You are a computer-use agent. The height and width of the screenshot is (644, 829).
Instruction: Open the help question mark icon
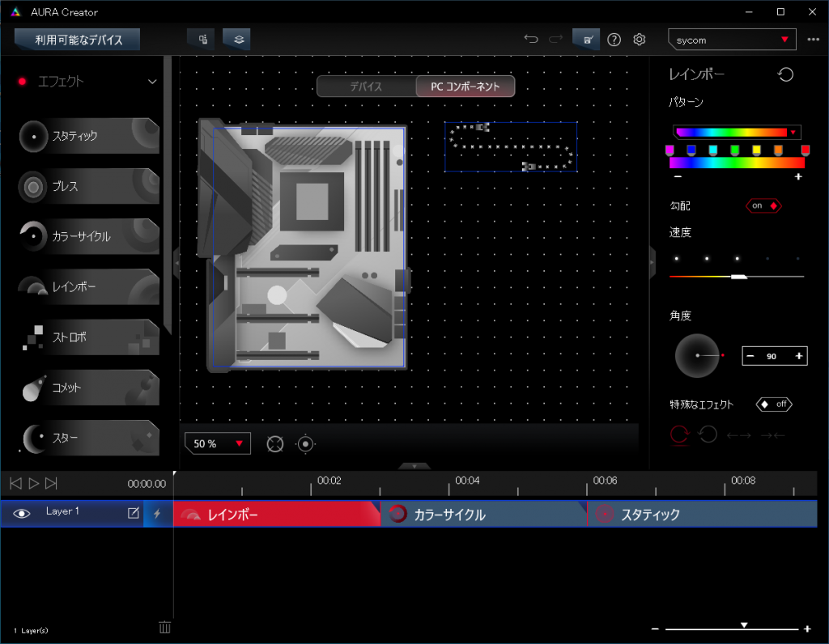pos(614,40)
